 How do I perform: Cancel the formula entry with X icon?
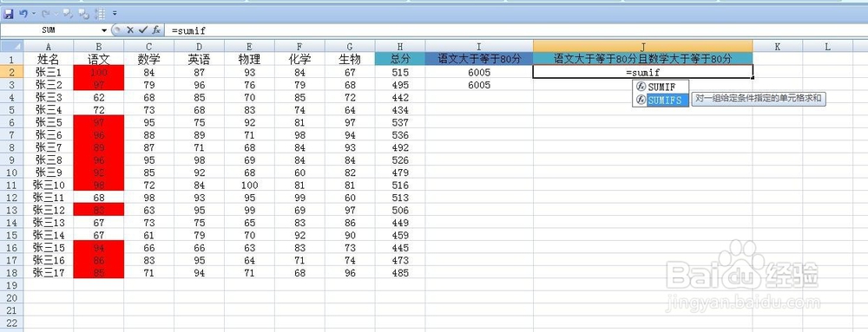click(x=130, y=30)
